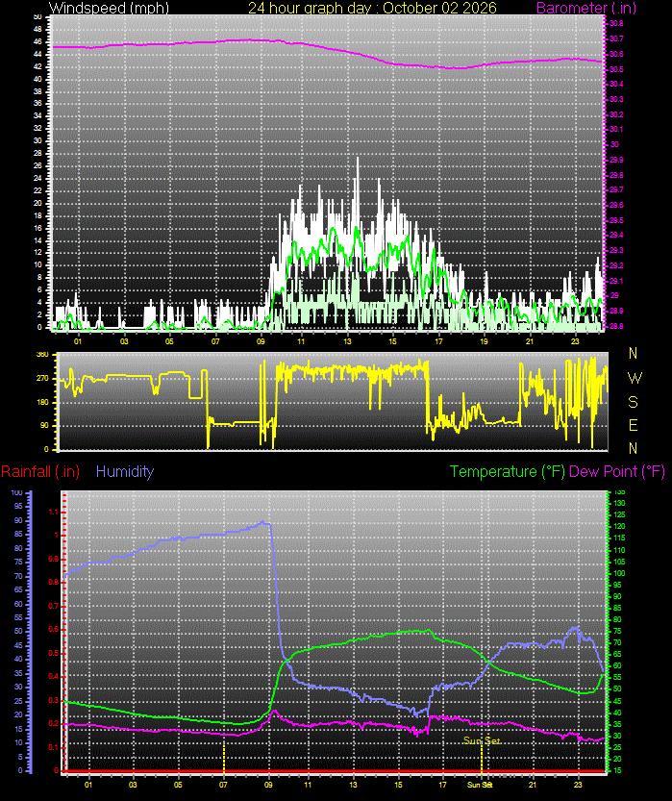Click the '0.8' rainfall axis value
672x801 pixels.
pyautogui.click(x=54, y=583)
